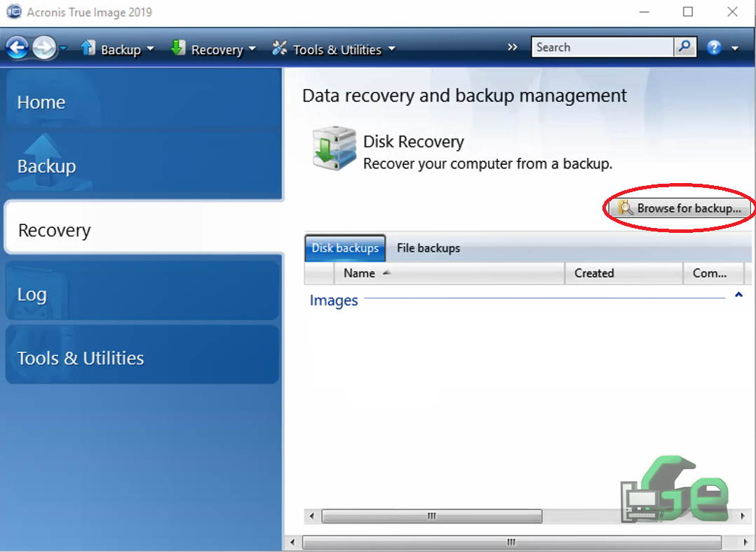Switch to File backups tab

tap(428, 248)
